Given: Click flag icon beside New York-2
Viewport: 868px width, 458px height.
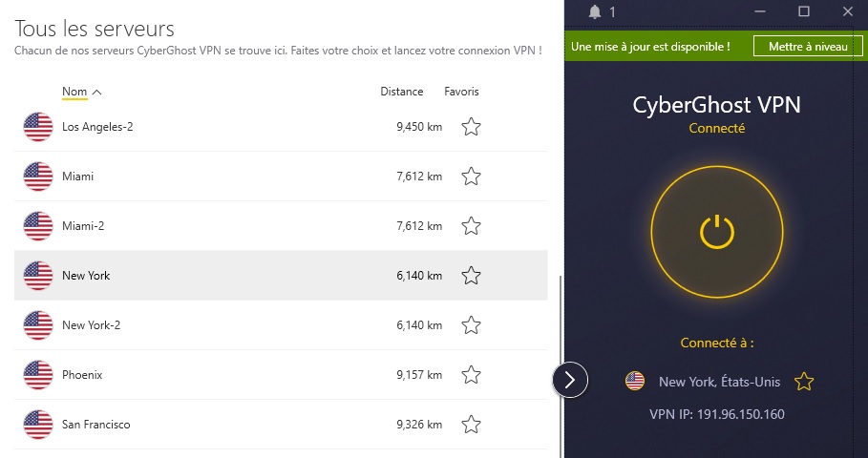Looking at the screenshot, I should 38,325.
